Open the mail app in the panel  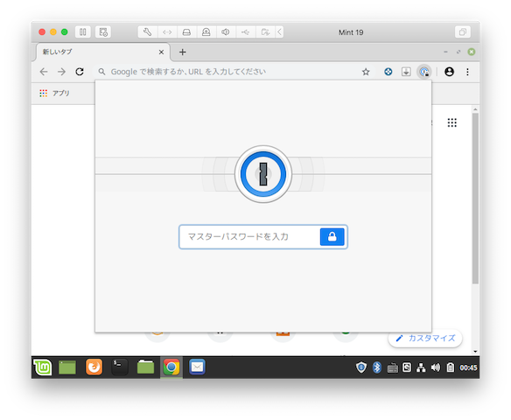[197, 367]
